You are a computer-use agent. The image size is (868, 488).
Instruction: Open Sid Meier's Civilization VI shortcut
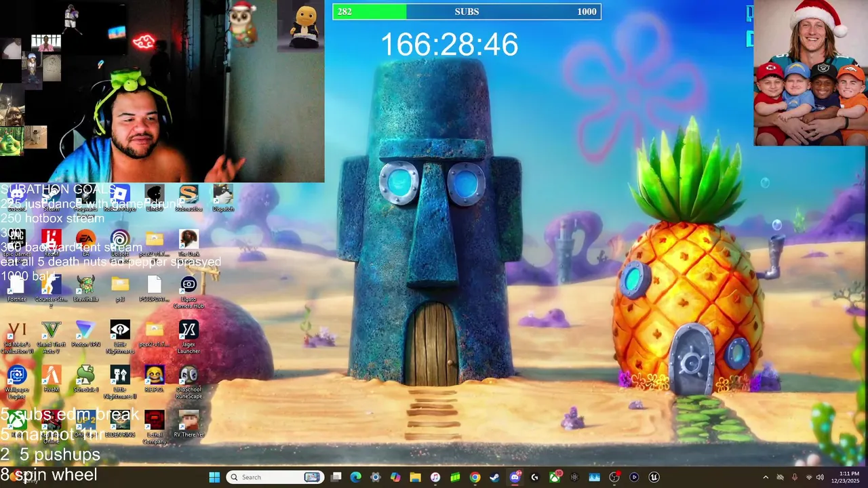pos(17,336)
